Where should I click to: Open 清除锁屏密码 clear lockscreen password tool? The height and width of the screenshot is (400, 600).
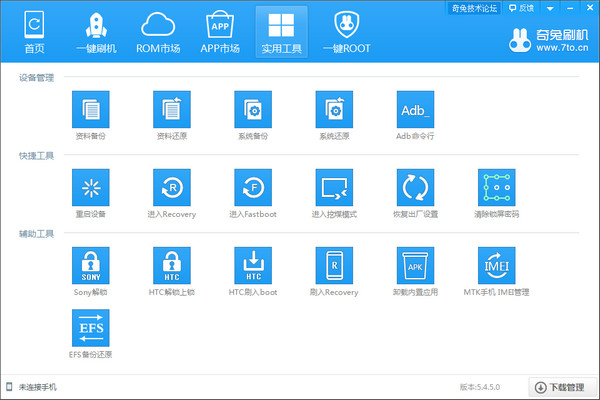[x=496, y=187]
